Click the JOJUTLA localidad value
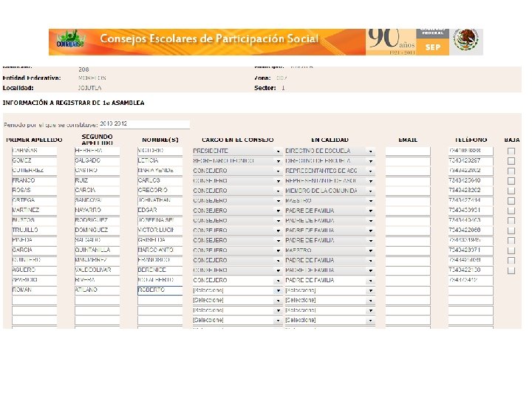 89,88
